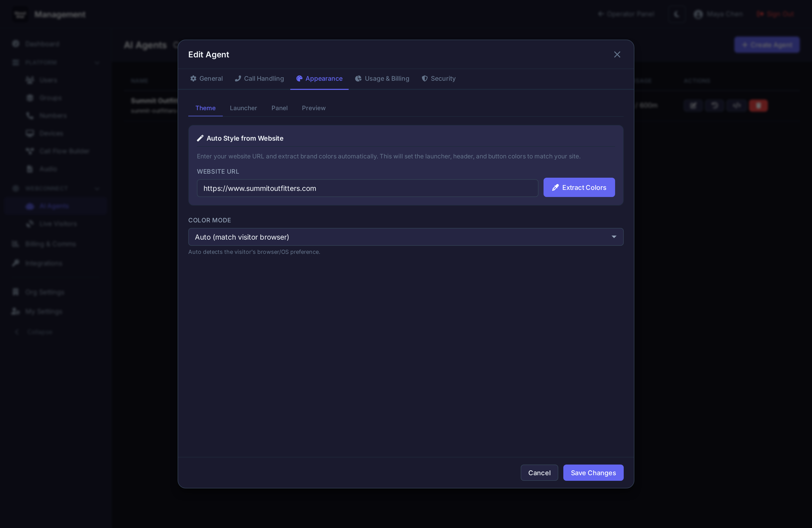Click the 'COLOR MODE' label
Image resolution: width=812 pixels, height=528 pixels.
tap(210, 220)
